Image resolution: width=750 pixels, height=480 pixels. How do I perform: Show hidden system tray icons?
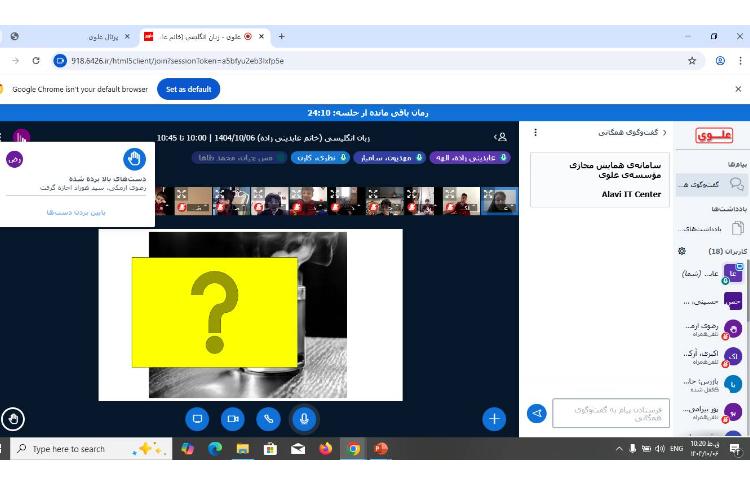(x=619, y=448)
